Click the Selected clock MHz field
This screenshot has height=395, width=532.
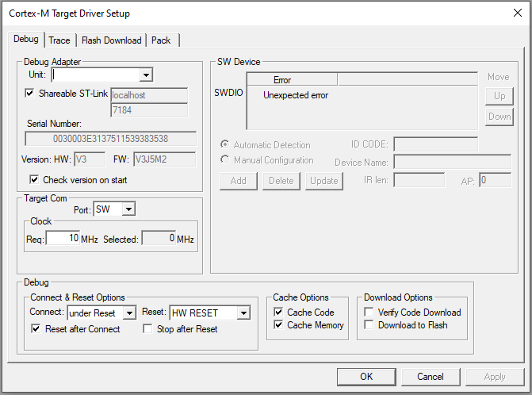coord(159,238)
